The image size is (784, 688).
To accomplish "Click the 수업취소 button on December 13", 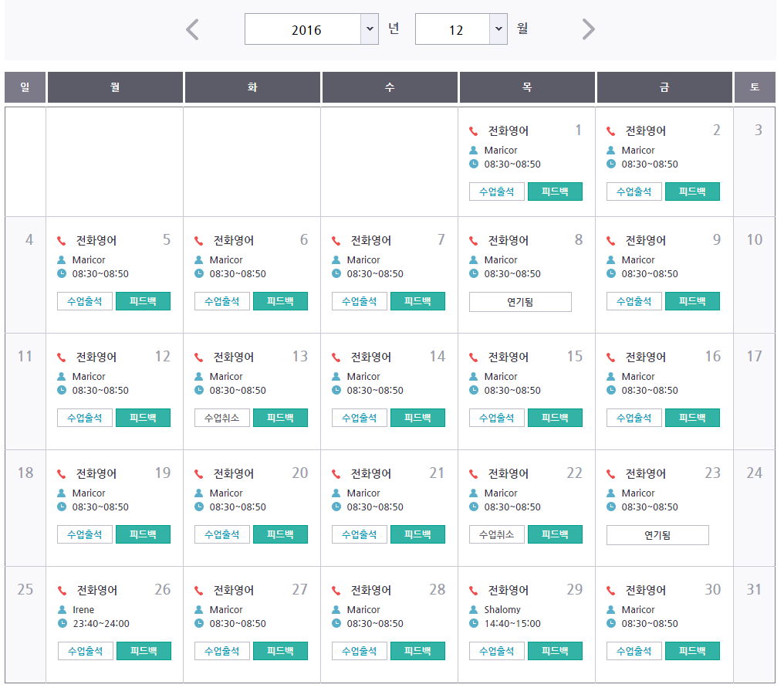I will pyautogui.click(x=222, y=418).
